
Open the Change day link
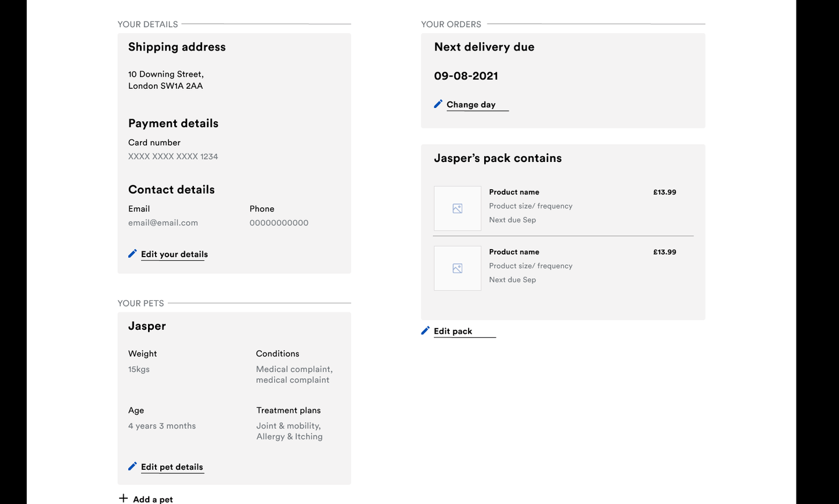pyautogui.click(x=471, y=105)
